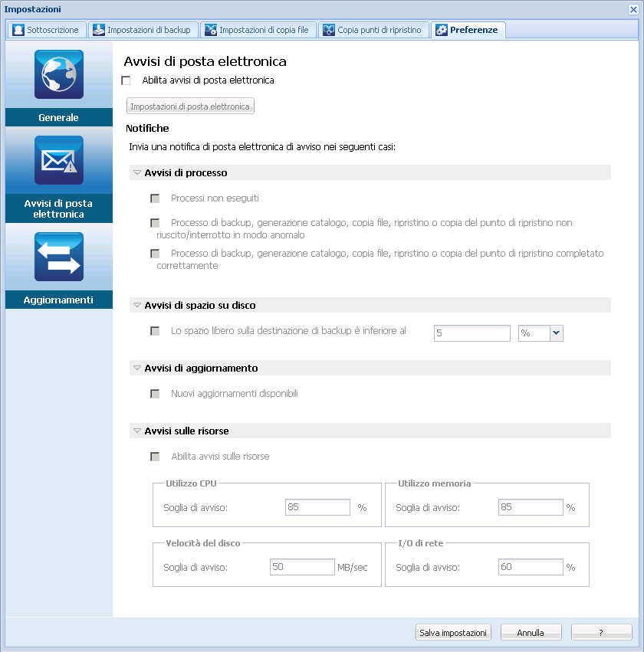Close the Impostazioni dialog
644x652 pixels.
[x=633, y=9]
